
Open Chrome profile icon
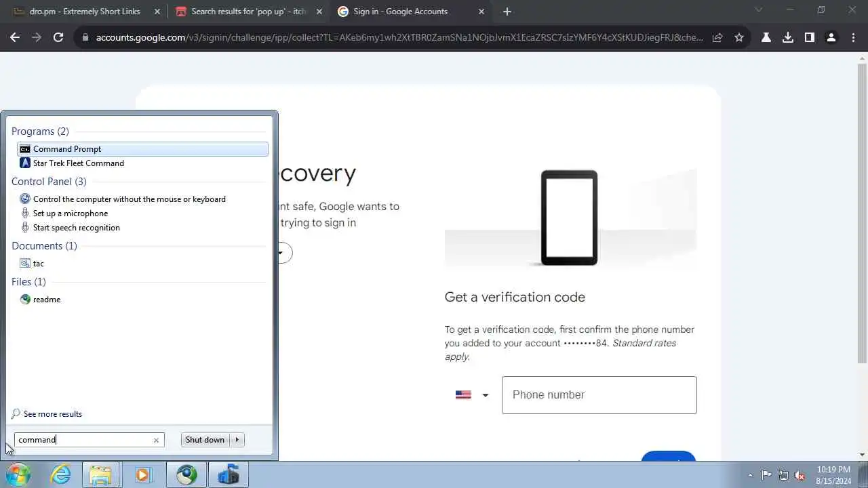pyautogui.click(x=831, y=38)
